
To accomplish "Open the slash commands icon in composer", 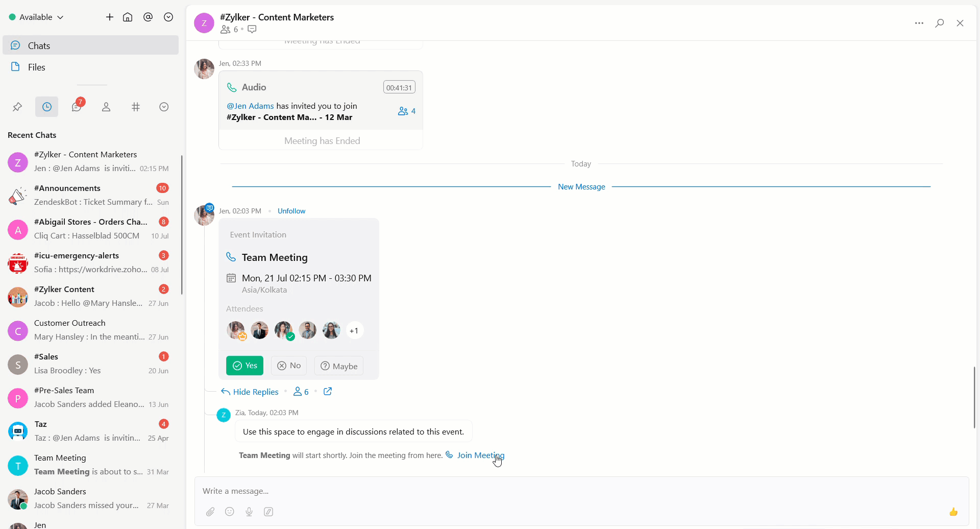I will click(x=268, y=512).
